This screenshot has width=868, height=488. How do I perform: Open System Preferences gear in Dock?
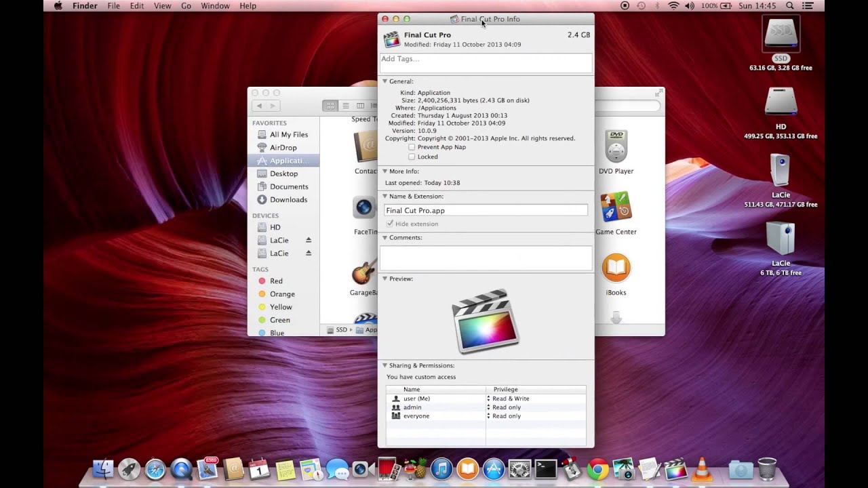(x=519, y=469)
